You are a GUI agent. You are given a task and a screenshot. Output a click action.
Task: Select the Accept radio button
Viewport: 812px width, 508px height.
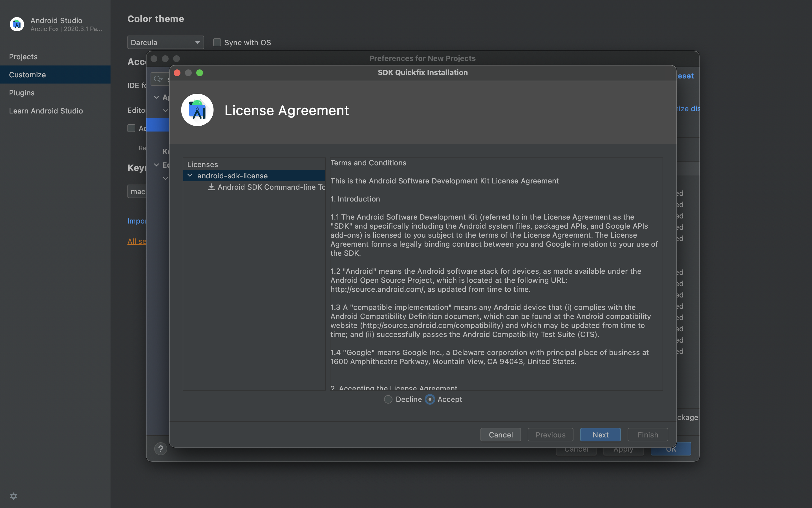pyautogui.click(x=430, y=399)
